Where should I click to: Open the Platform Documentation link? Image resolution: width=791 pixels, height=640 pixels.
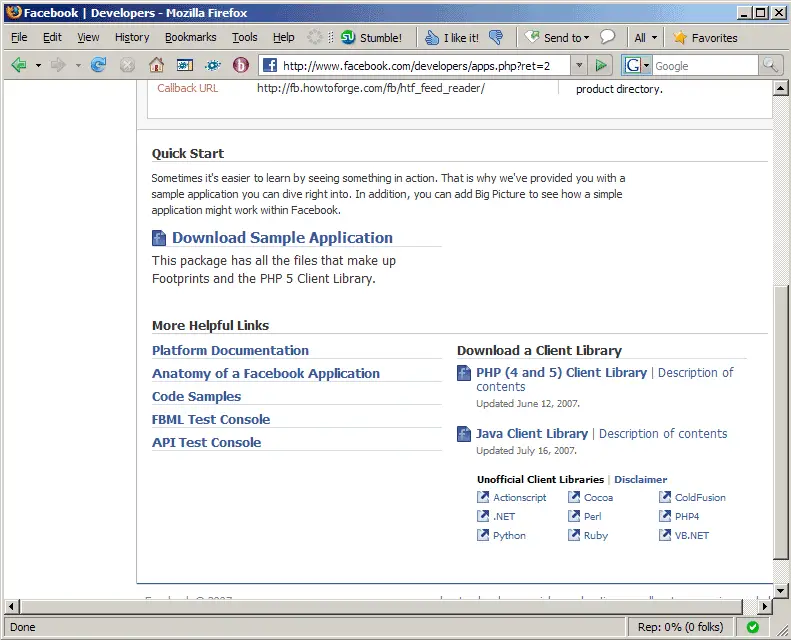pos(231,351)
